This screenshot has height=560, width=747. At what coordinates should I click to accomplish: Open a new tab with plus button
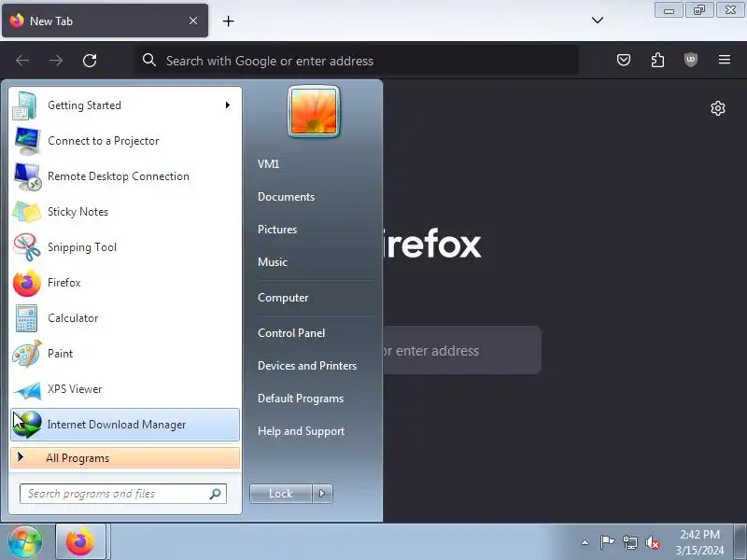pyautogui.click(x=228, y=21)
